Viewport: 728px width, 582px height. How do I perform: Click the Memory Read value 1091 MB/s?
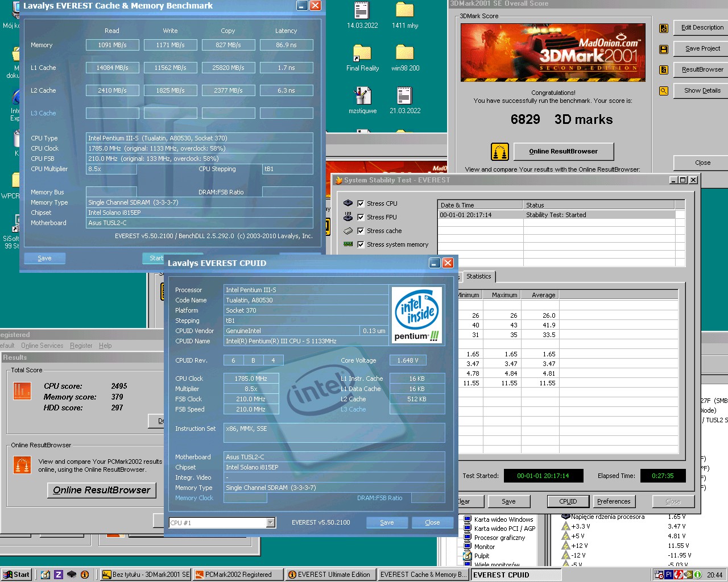point(112,45)
